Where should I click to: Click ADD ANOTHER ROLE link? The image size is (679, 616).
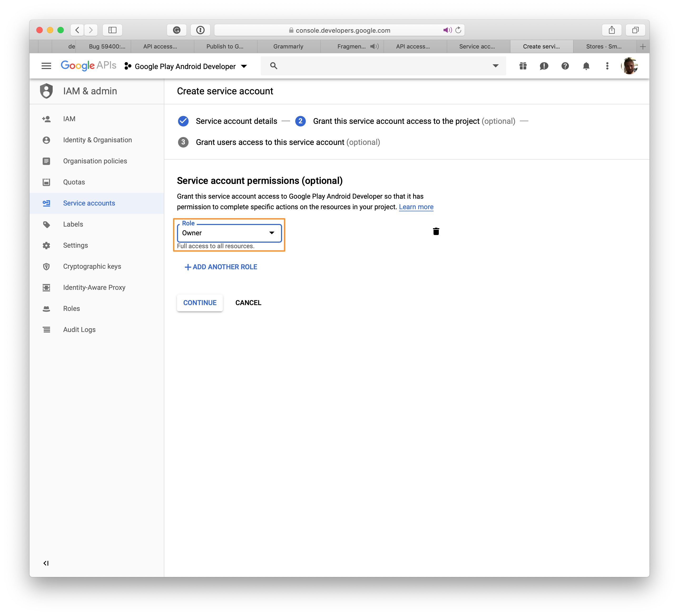pos(221,267)
